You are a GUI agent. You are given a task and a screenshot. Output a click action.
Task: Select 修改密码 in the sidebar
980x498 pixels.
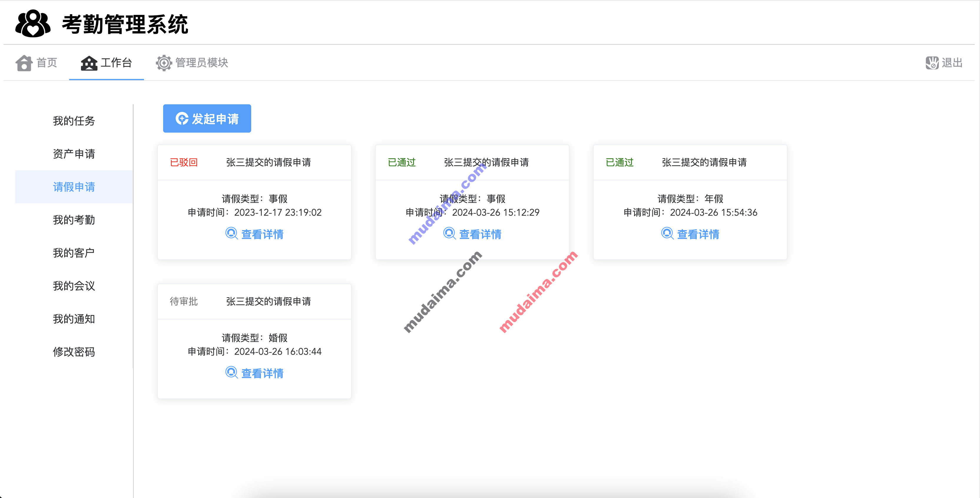[x=74, y=352]
